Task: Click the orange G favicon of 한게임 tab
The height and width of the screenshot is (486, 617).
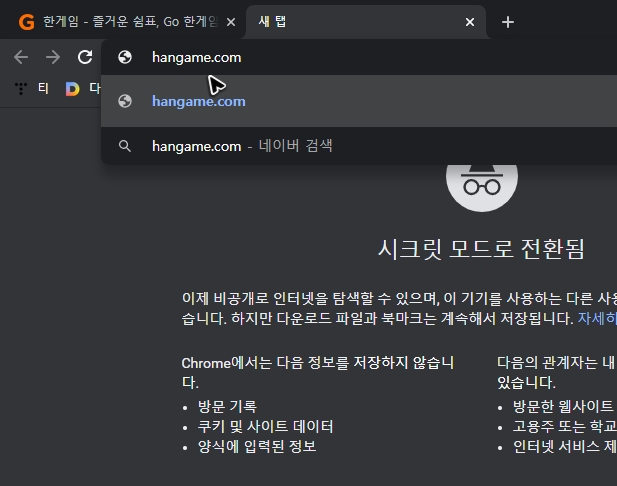Action: click(x=26, y=22)
